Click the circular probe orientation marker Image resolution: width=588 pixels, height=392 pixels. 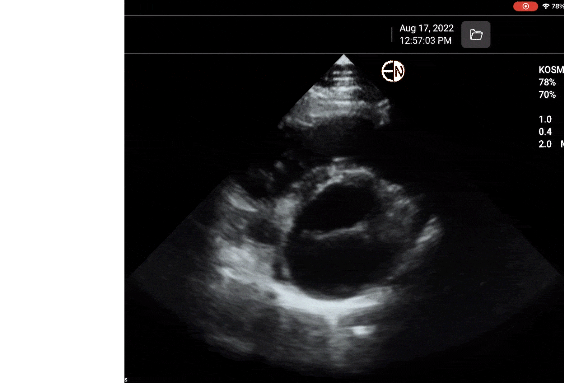tap(393, 71)
